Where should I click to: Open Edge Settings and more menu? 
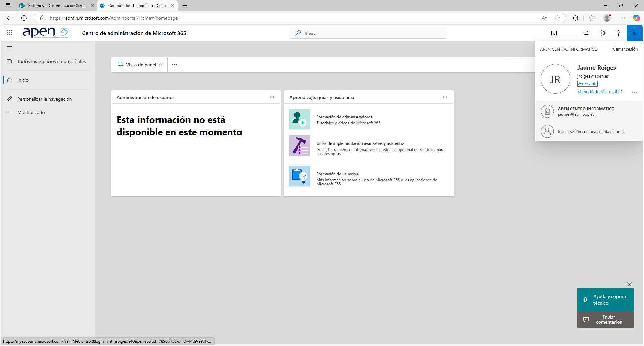click(x=623, y=18)
